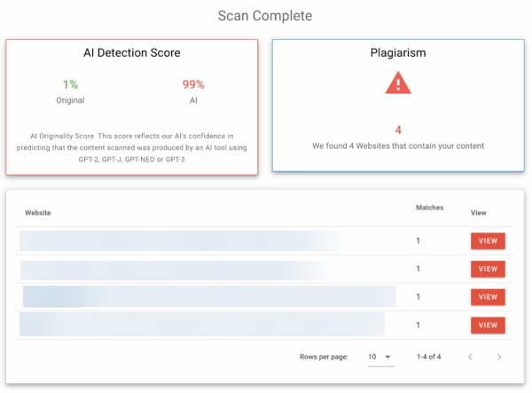This screenshot has height=393, width=532.
Task: Click the Scan Complete page heading
Action: [265, 16]
